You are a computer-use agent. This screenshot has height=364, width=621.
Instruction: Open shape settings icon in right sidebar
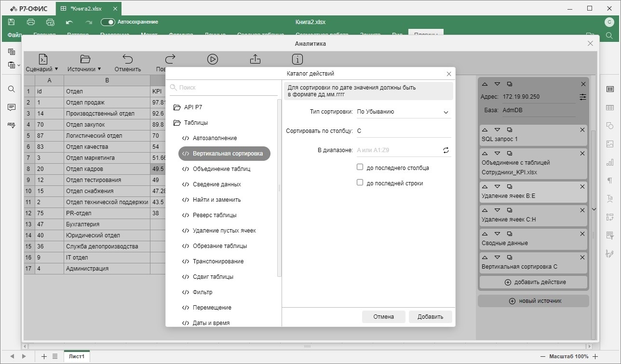pyautogui.click(x=610, y=126)
